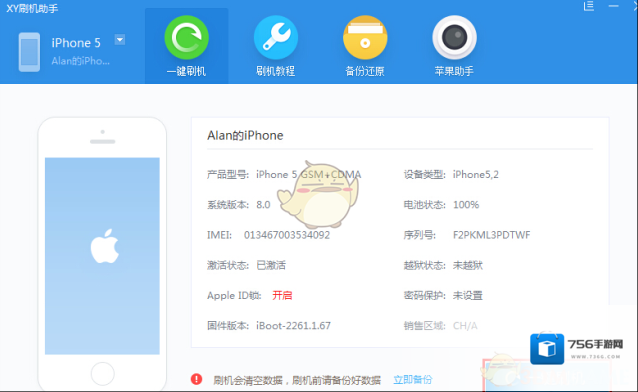Click firmware version iBoot-2261.1.67

[x=293, y=326]
